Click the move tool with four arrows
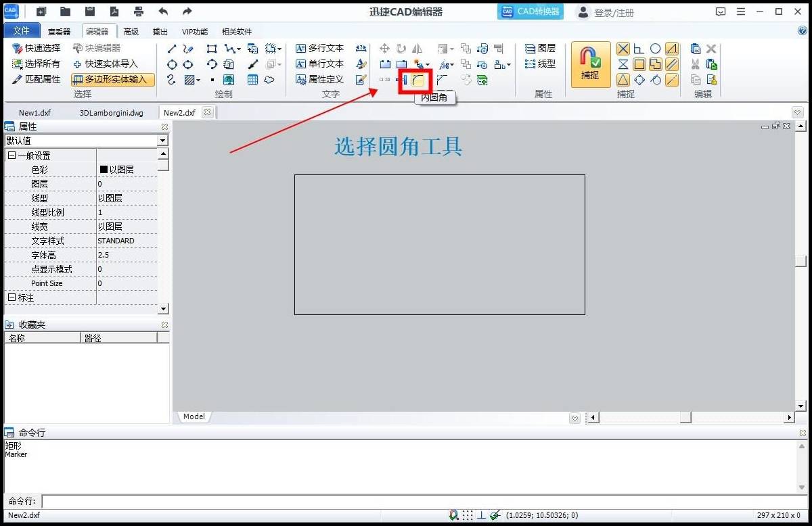Image resolution: width=812 pixels, height=526 pixels. [384, 49]
